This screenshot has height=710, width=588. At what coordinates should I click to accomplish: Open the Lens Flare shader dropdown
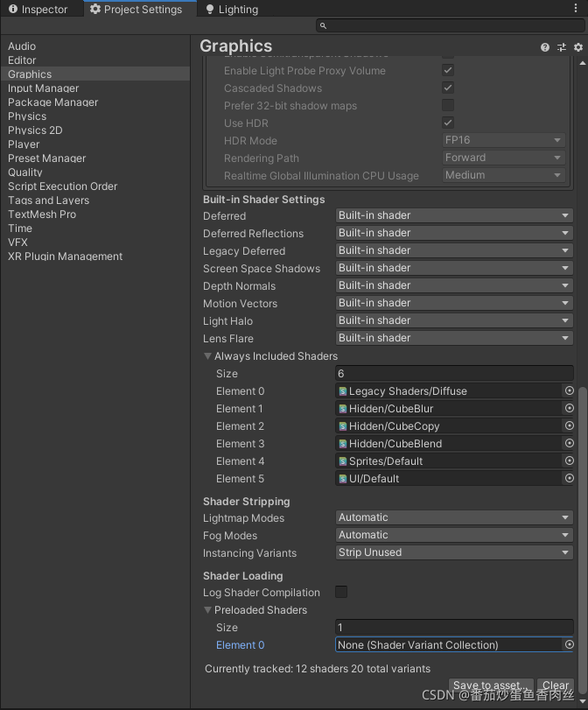coord(454,338)
